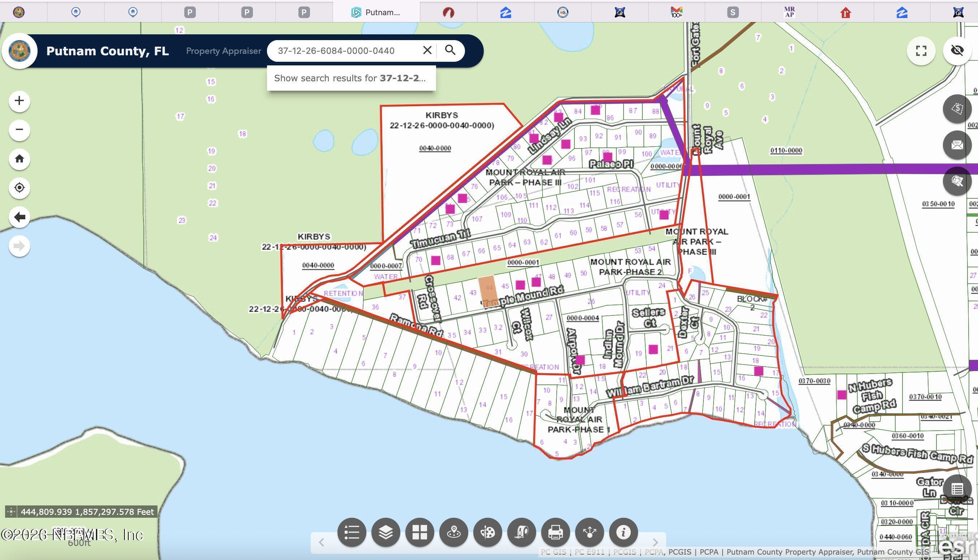This screenshot has height=560, width=978.
Task: Toggle the crossed-eye visibility button
Action: click(957, 50)
